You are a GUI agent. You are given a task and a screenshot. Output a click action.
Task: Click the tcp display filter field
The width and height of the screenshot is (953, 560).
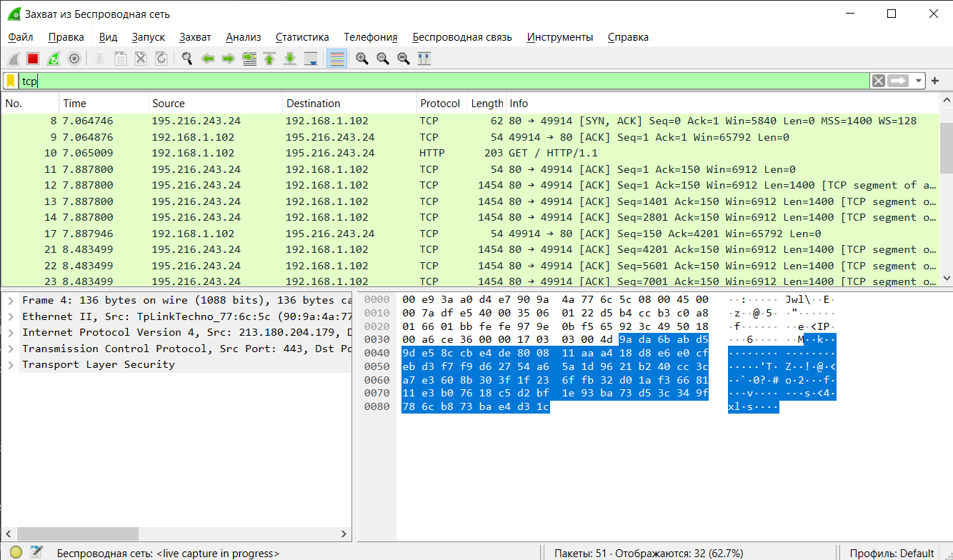pos(444,81)
